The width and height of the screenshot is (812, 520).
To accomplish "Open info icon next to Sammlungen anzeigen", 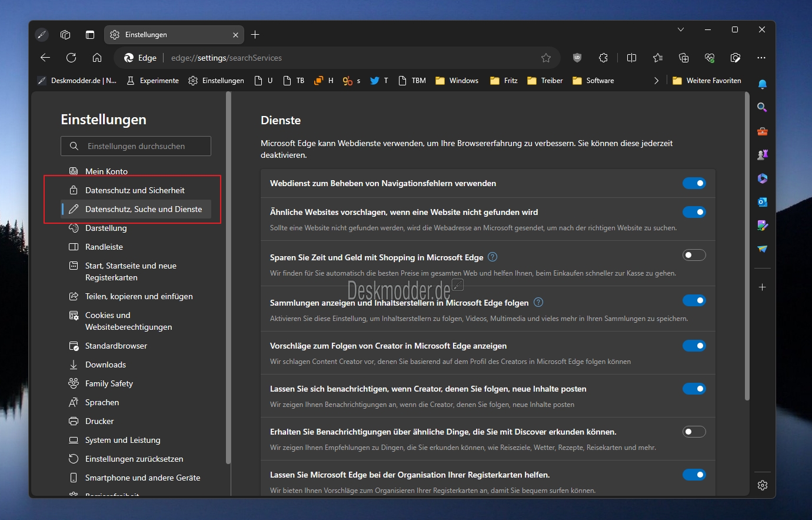I will click(538, 302).
